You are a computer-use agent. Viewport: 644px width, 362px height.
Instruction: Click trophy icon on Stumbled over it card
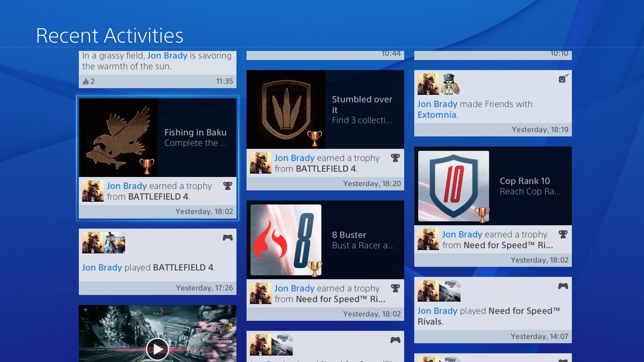coord(395,158)
